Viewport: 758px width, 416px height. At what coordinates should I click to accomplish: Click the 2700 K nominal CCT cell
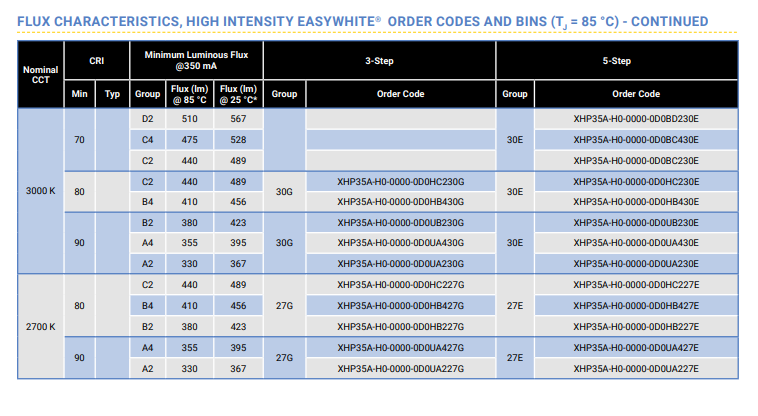[x=41, y=327]
